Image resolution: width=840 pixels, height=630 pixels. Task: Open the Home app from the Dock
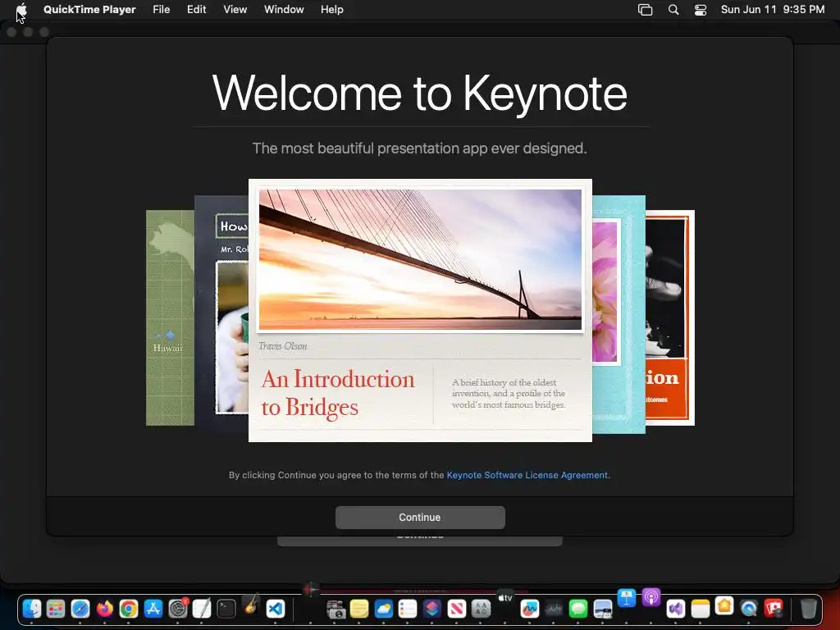coord(724,606)
